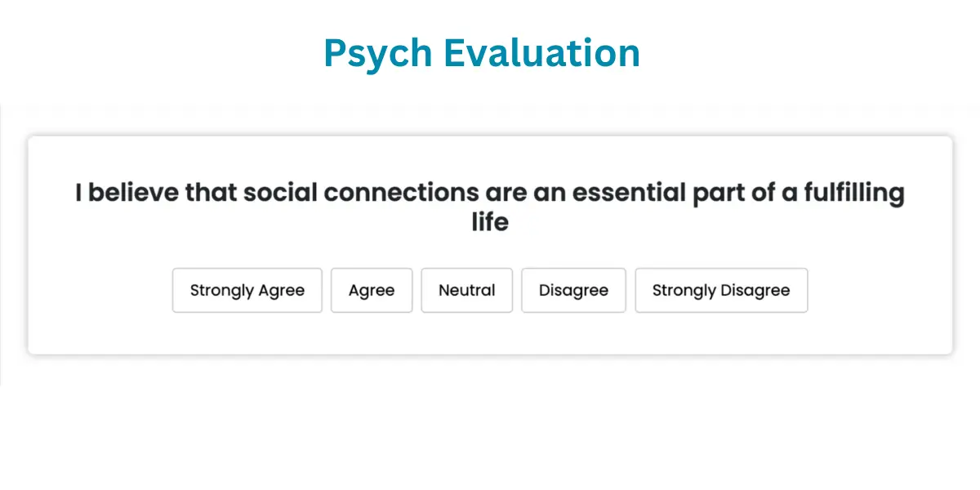Choose the Agree answer button
The width and height of the screenshot is (980, 490).
pos(372,290)
